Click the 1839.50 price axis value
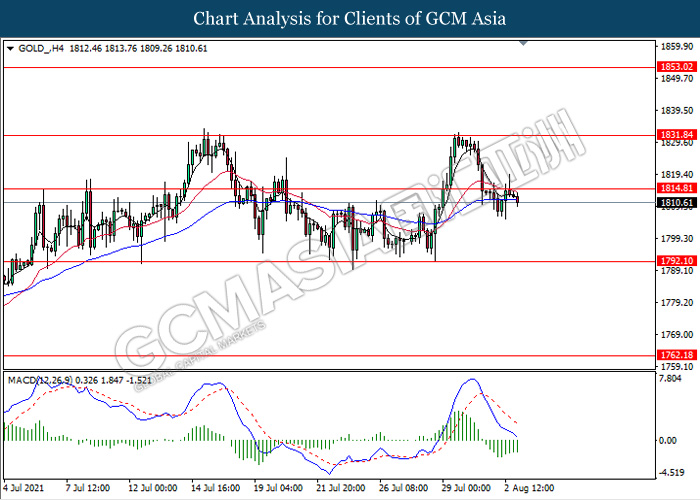The width and height of the screenshot is (700, 500). coord(677,111)
